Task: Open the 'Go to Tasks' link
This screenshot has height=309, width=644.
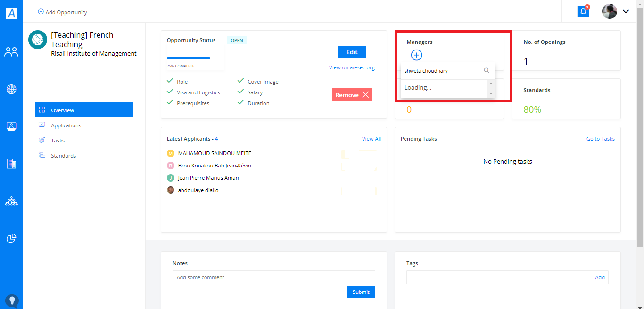Action: pos(601,139)
